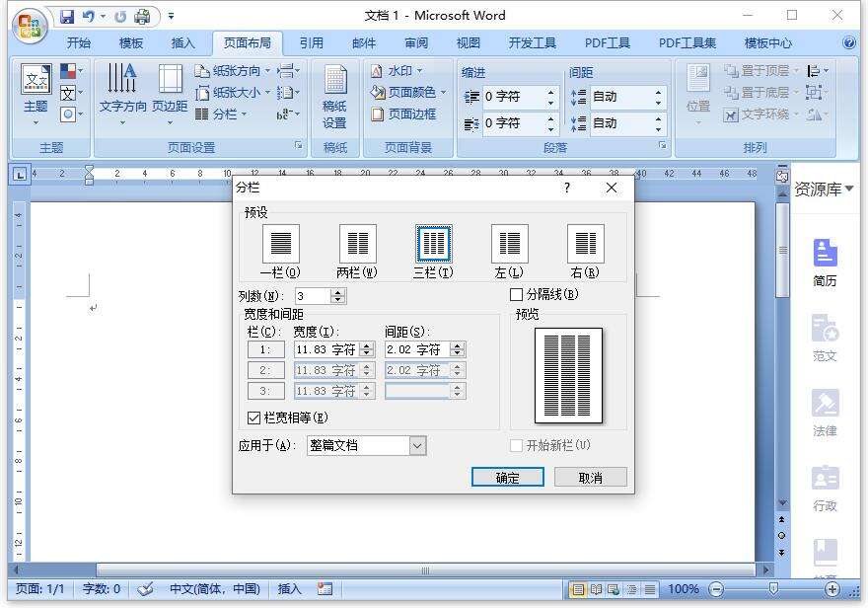Switch to the Insert (插入) tab

click(182, 43)
